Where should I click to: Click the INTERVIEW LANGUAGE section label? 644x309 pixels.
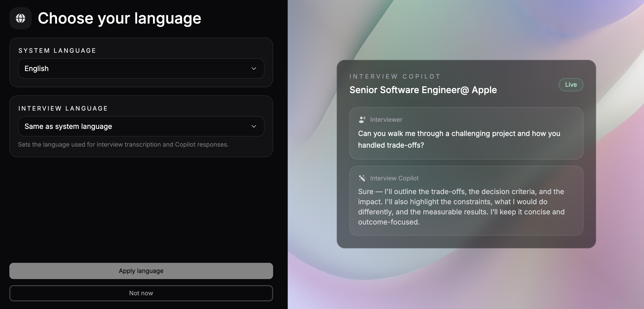tap(63, 108)
